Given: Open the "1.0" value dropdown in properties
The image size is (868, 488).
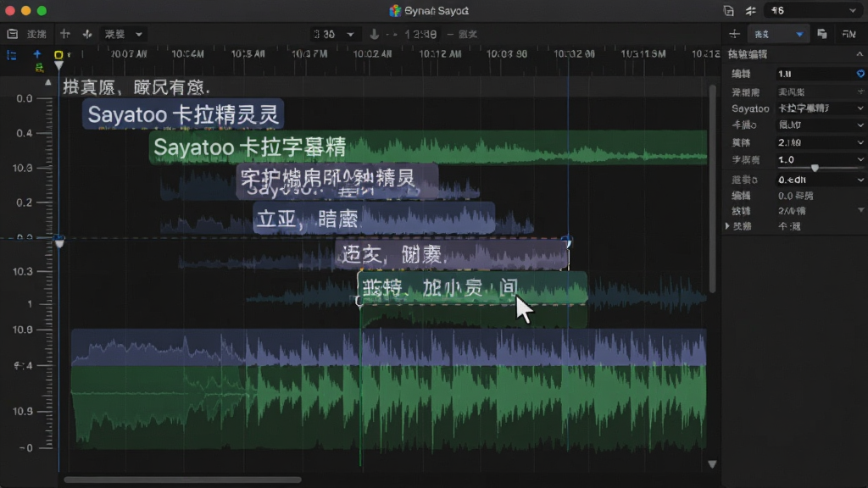Looking at the screenshot, I should [x=821, y=159].
